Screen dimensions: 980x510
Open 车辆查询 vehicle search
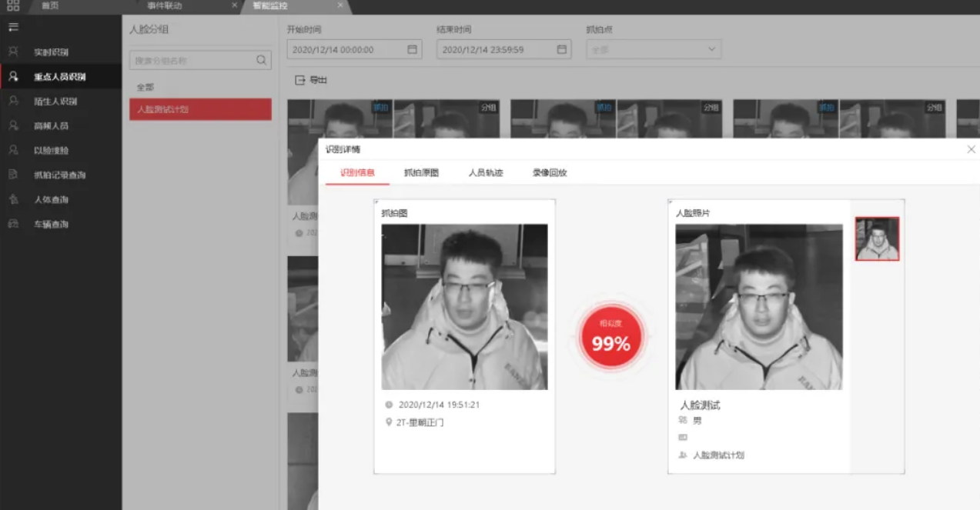[x=51, y=225]
